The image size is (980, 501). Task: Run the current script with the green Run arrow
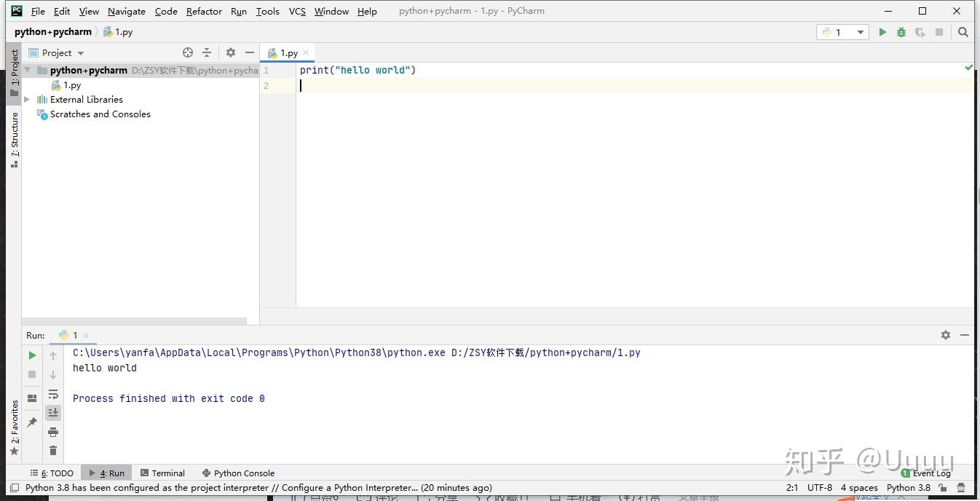(882, 32)
